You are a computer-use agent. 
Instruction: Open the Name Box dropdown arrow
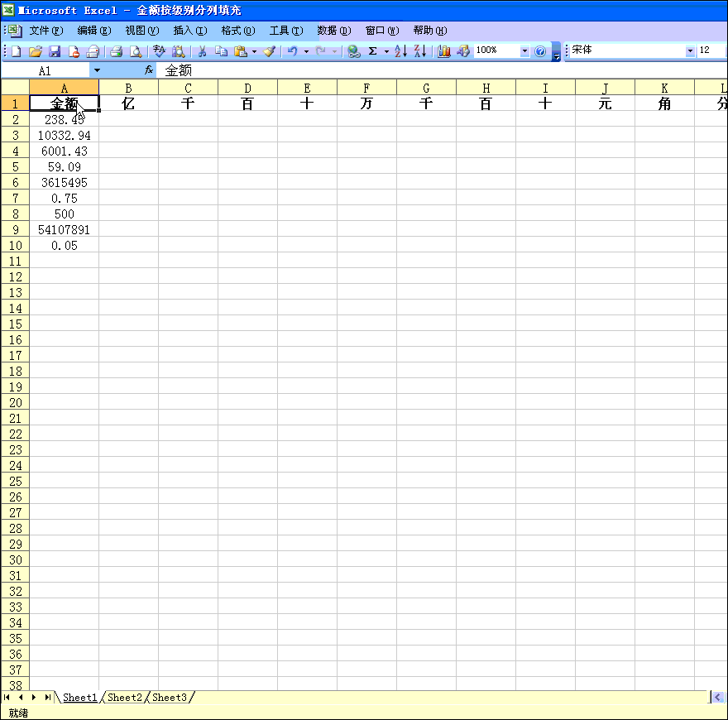point(96,71)
